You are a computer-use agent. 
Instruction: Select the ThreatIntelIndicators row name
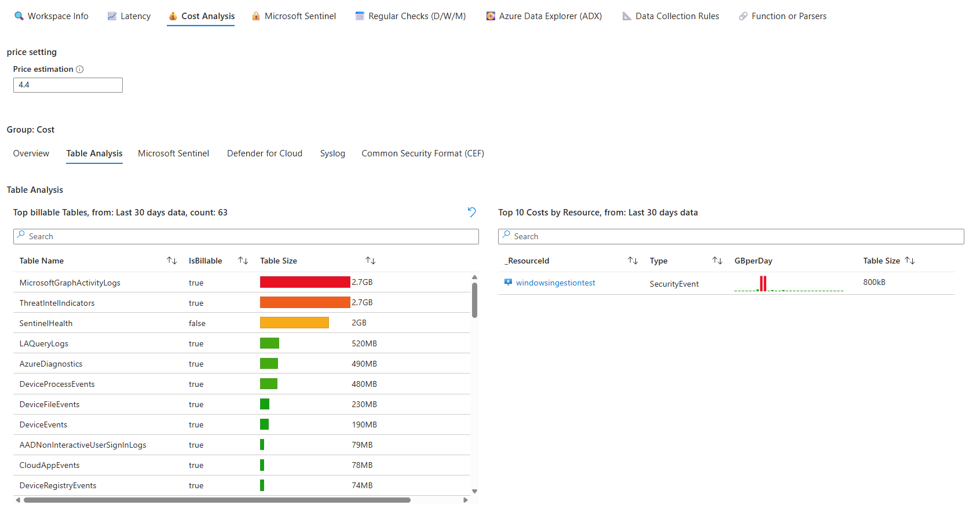coord(57,303)
